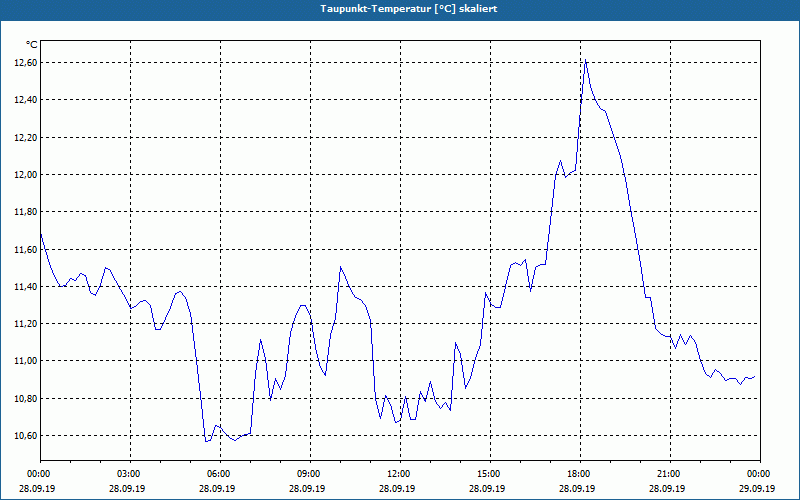Click the 28.09.19 date under 03:00
The height and width of the screenshot is (500, 800).
click(x=127, y=488)
